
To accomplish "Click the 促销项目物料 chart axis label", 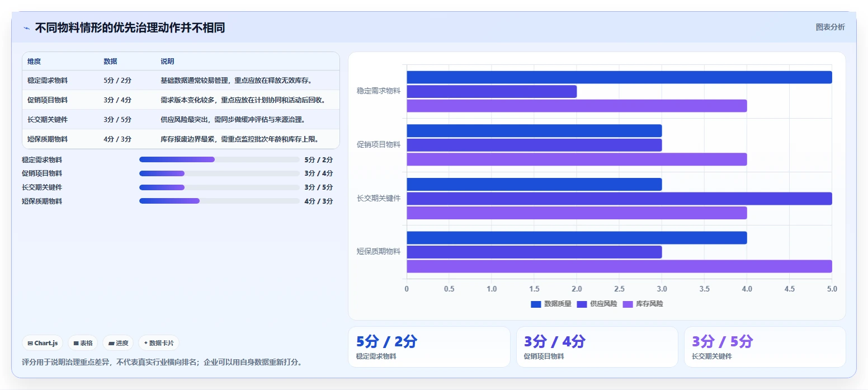I will [x=379, y=144].
